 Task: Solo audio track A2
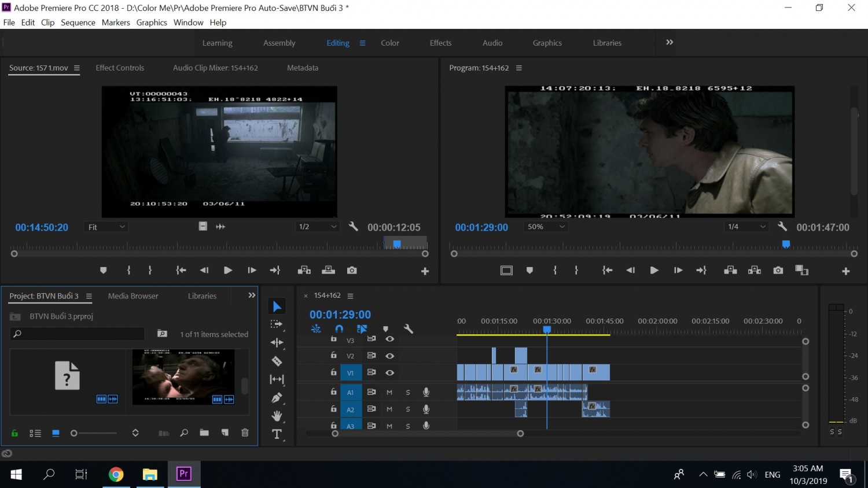coord(408,409)
